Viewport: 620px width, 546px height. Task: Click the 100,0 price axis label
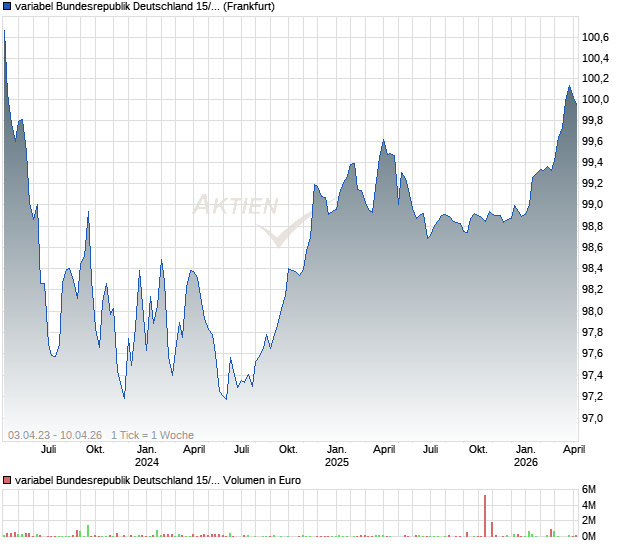[595, 99]
